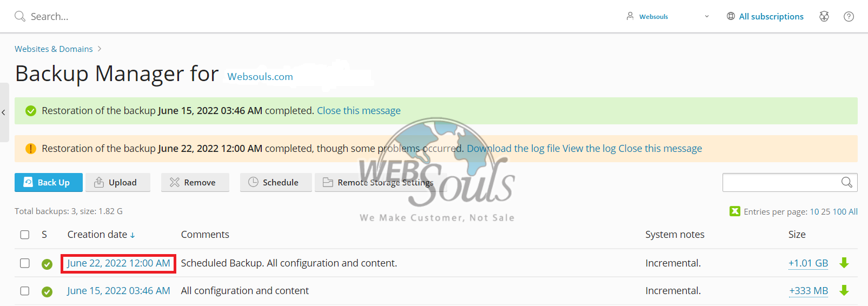
Task: Check the June 15, 2022 backup row checkbox
Action: 25,291
